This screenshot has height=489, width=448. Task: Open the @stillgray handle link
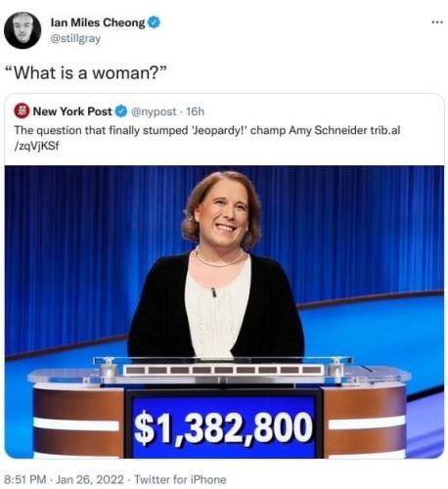click(x=75, y=38)
